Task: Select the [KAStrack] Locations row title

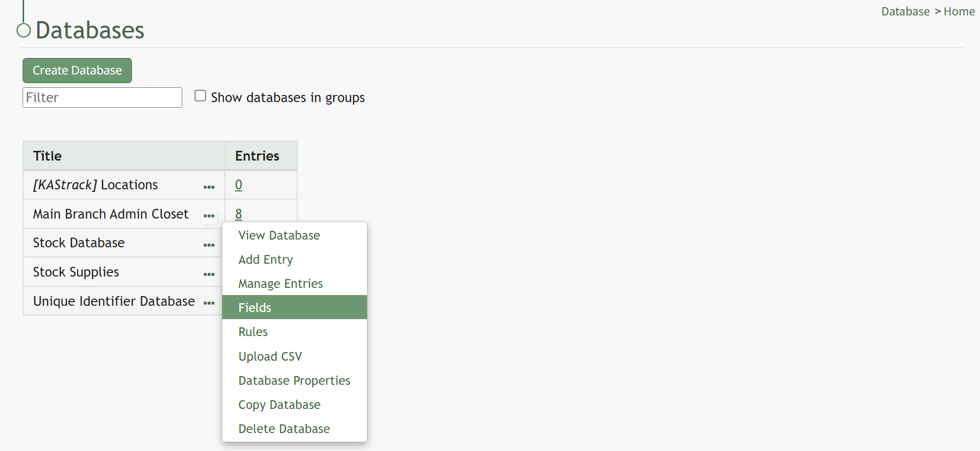Action: point(95,185)
